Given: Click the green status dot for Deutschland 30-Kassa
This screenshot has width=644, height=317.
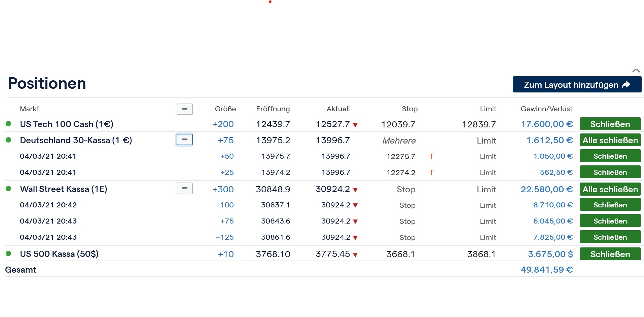Looking at the screenshot, I should pyautogui.click(x=8, y=140).
